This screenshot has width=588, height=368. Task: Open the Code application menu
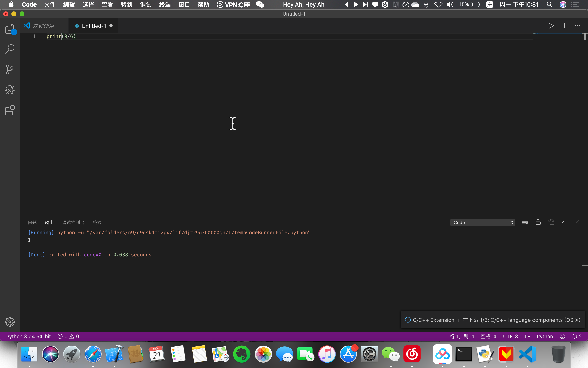[29, 4]
